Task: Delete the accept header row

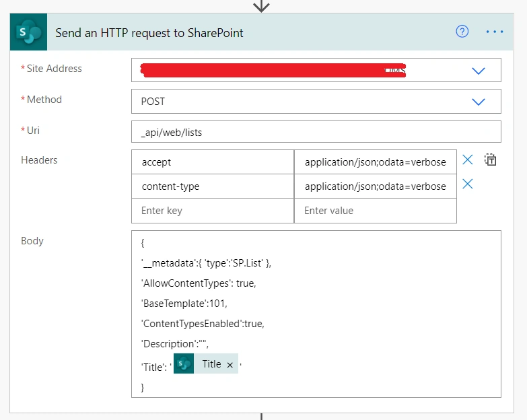Action: (468, 160)
